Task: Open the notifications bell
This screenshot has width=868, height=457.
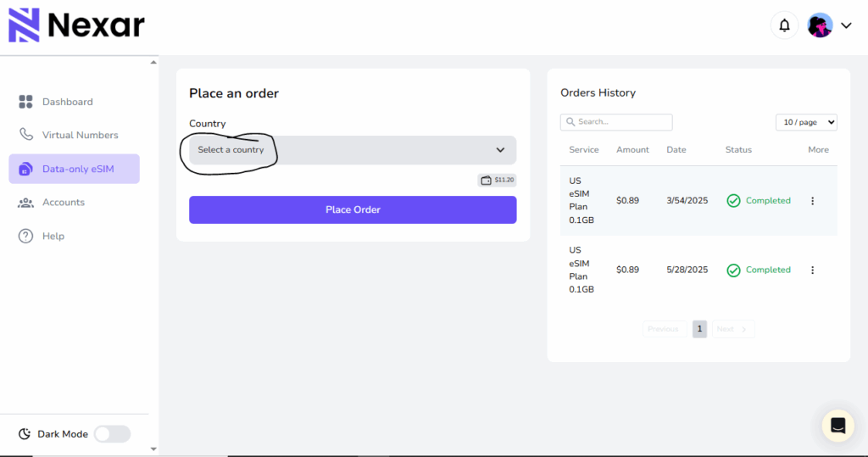Action: pyautogui.click(x=784, y=25)
